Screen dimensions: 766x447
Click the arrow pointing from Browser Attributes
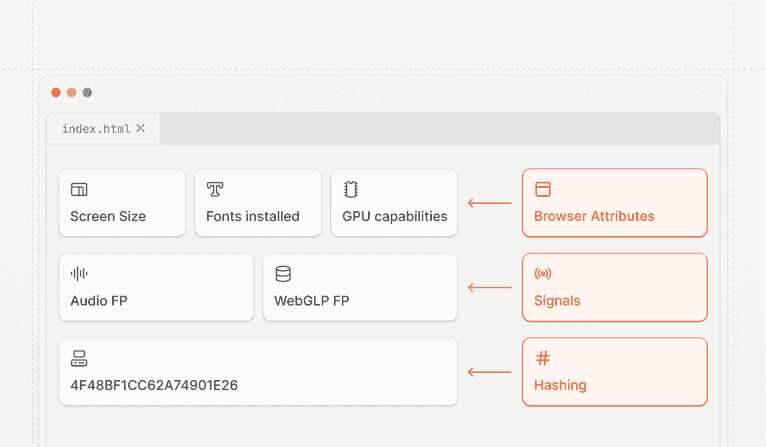489,204
